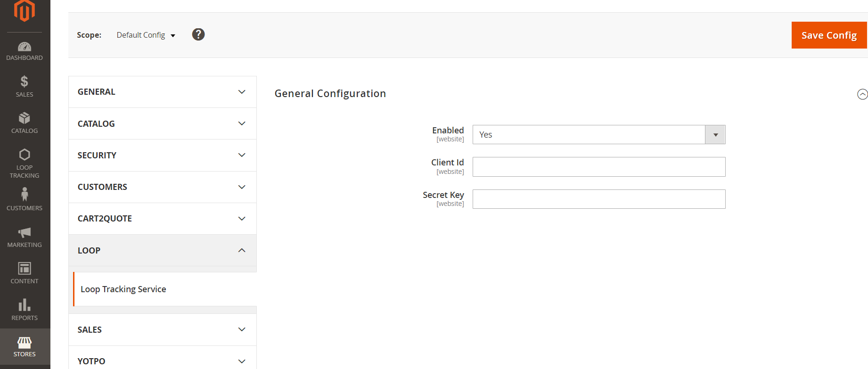The image size is (868, 369).
Task: Open the Enabled Yes dropdown
Action: [x=599, y=135]
